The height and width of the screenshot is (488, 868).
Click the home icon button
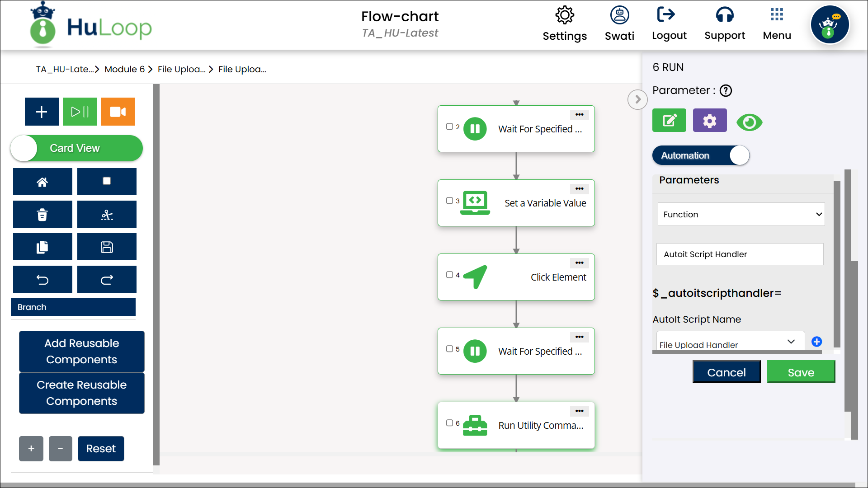tap(42, 182)
